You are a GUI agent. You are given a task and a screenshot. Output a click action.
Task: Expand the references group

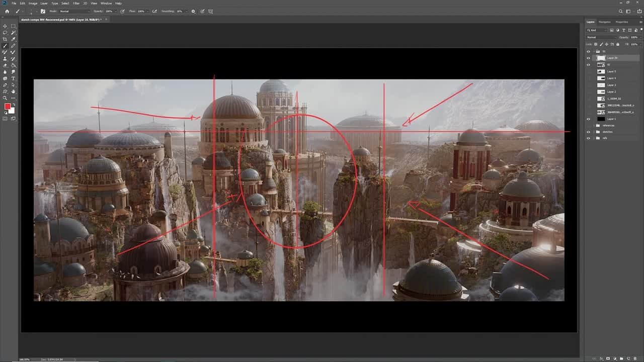(594, 125)
